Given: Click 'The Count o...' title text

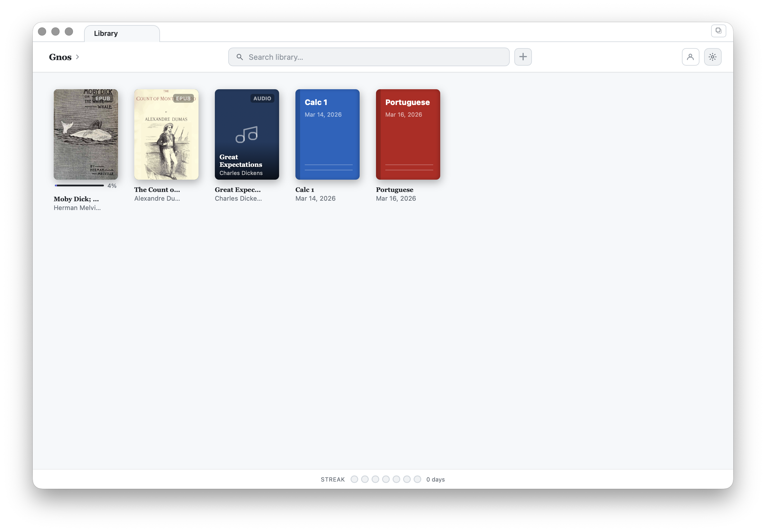Looking at the screenshot, I should point(157,190).
